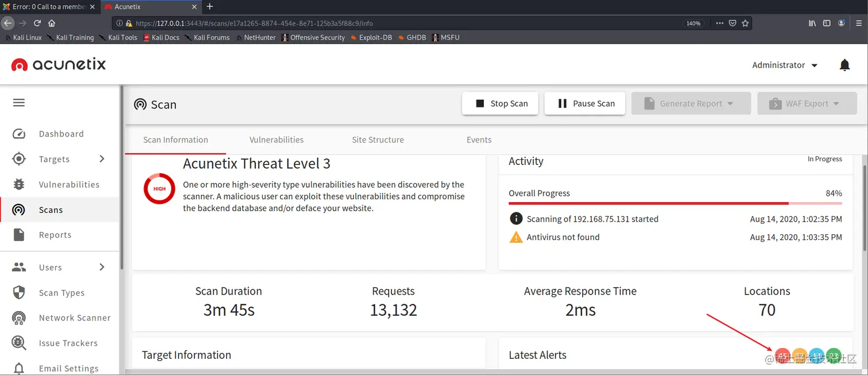Reload the page in Firefox
The width and height of the screenshot is (868, 376).
coord(37,23)
